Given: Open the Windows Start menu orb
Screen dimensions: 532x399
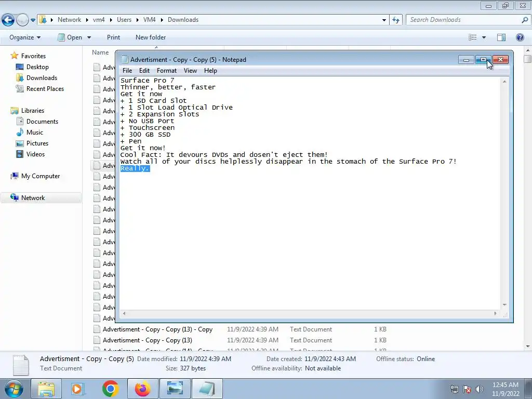Looking at the screenshot, I should 14,389.
